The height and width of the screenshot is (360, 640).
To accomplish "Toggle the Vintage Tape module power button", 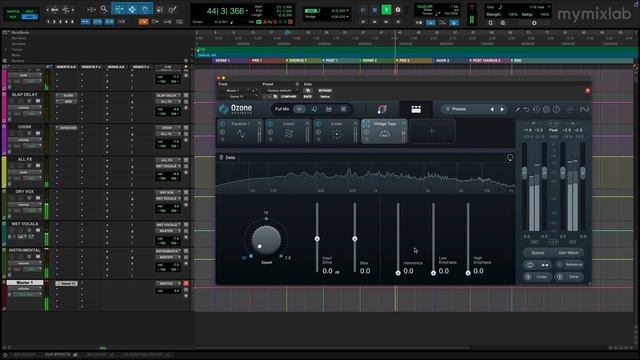I will tap(366, 124).
